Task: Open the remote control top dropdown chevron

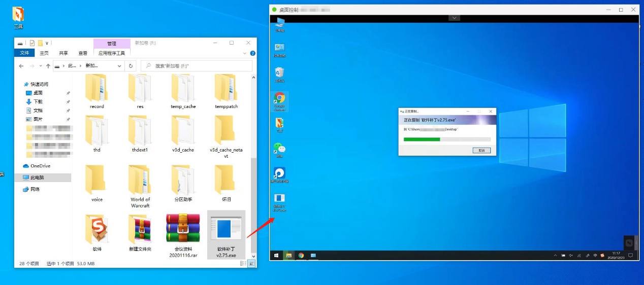Action: tap(455, 18)
